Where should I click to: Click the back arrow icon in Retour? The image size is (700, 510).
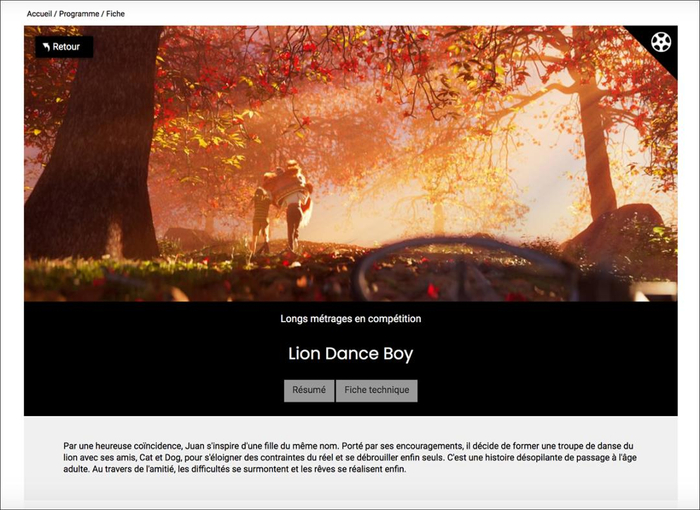[46, 47]
